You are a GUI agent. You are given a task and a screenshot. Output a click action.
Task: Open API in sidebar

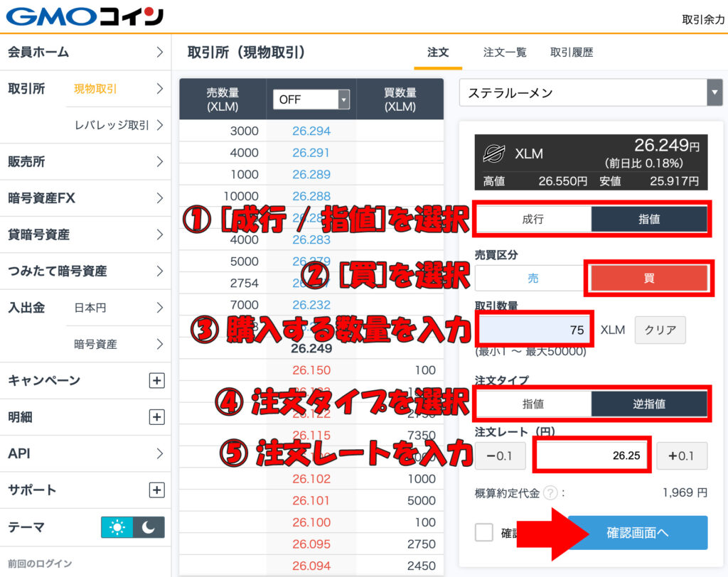click(85, 453)
